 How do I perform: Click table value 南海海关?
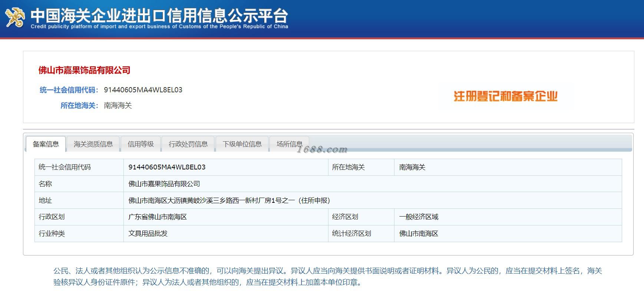(x=412, y=167)
